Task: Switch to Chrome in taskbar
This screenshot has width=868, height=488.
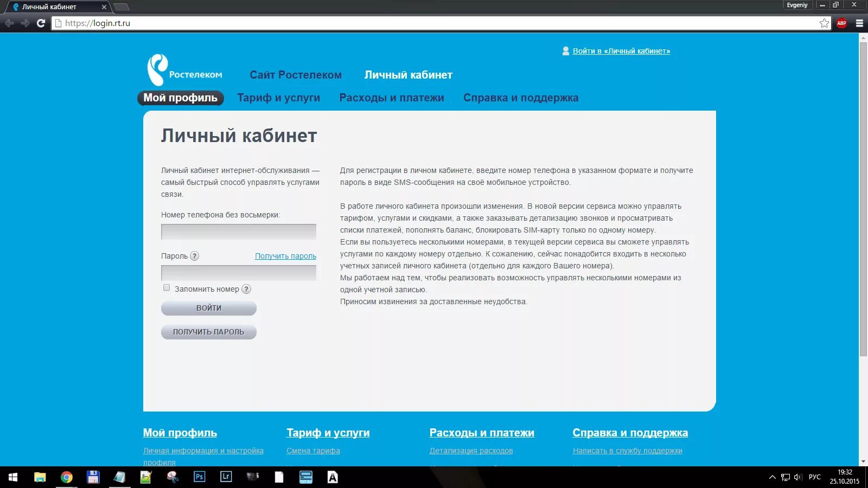Action: coord(66,477)
